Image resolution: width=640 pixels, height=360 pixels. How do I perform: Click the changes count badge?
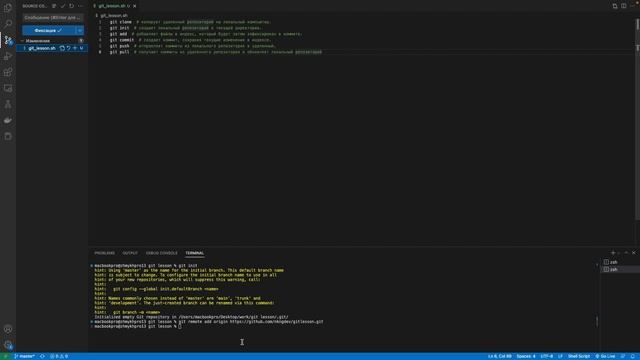click(x=81, y=41)
